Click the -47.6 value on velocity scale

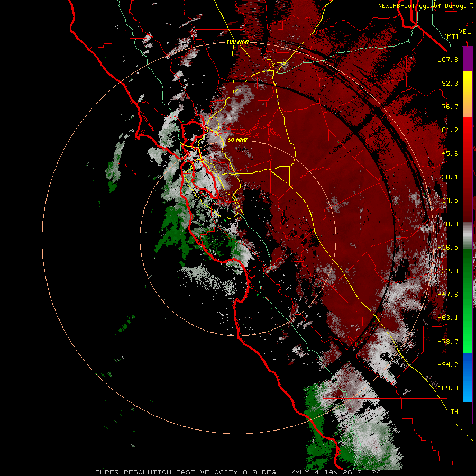click(x=448, y=295)
